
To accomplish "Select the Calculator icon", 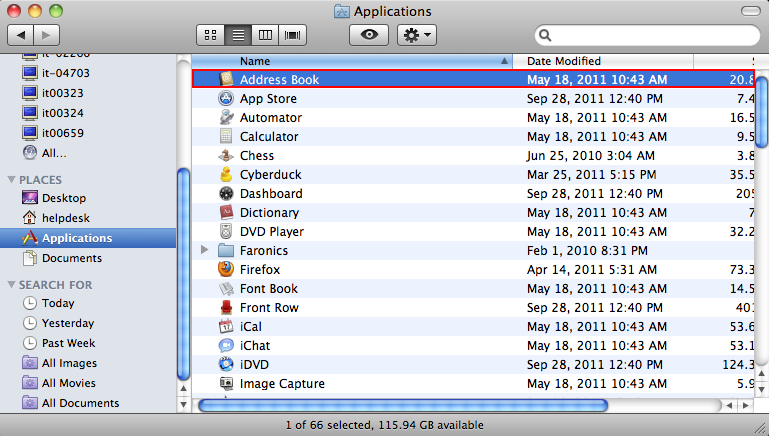I will (226, 136).
